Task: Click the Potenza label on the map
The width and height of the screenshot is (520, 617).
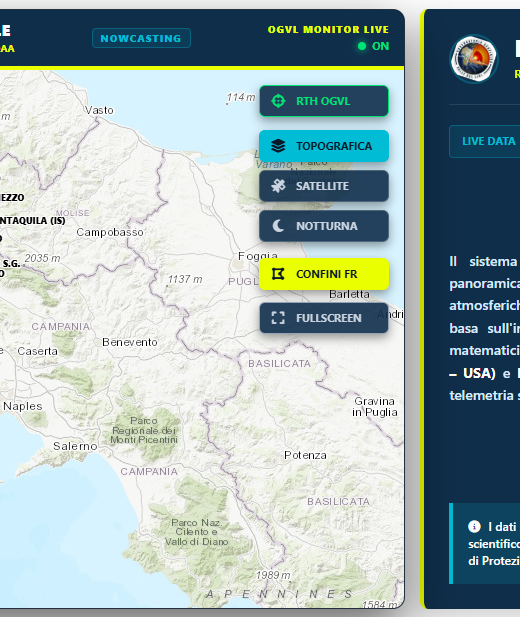Action: click(x=305, y=455)
